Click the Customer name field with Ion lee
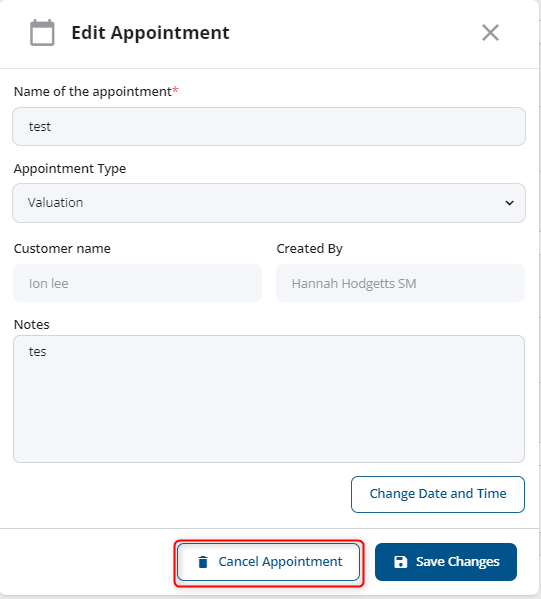 (x=138, y=283)
